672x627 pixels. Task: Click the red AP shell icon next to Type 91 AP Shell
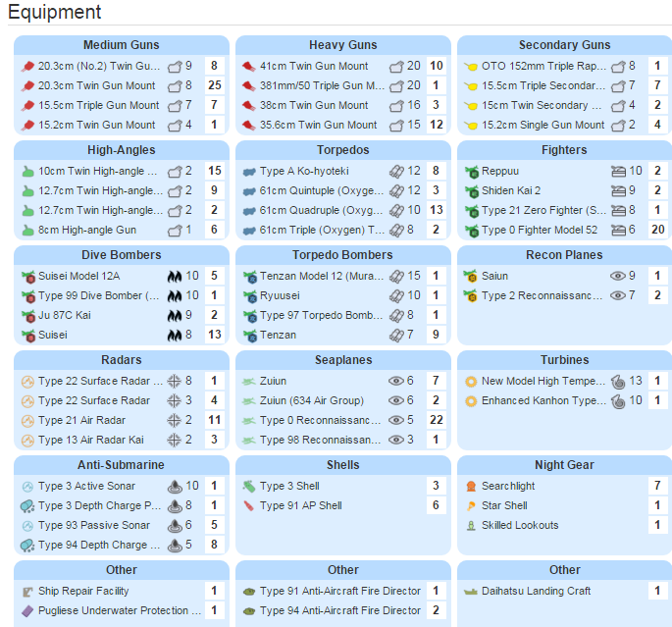click(x=249, y=506)
